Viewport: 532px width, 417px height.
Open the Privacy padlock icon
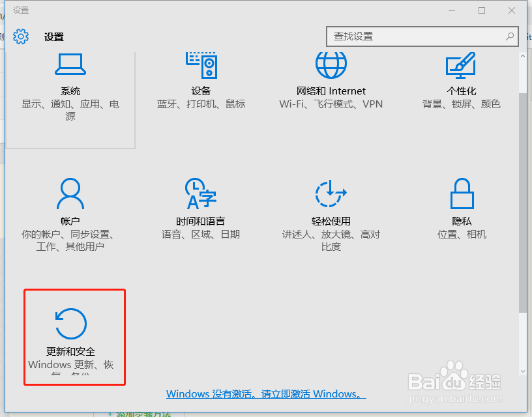(x=462, y=194)
